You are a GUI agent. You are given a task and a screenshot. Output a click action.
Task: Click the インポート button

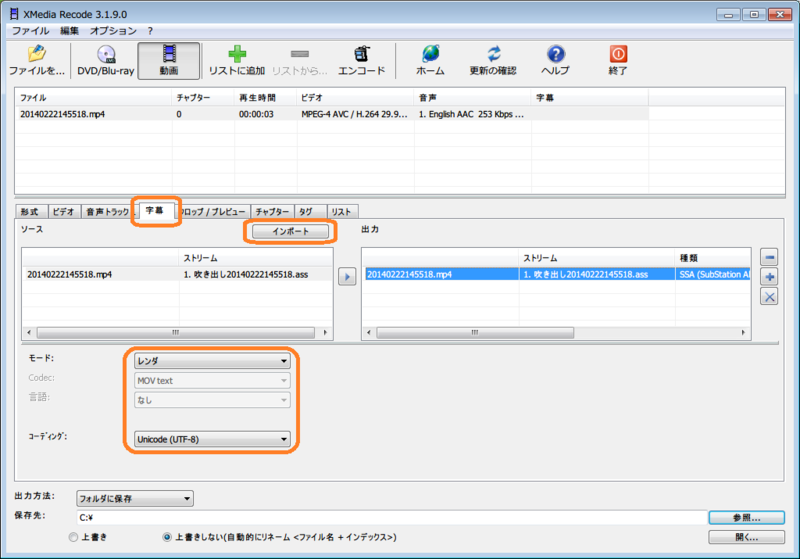290,231
